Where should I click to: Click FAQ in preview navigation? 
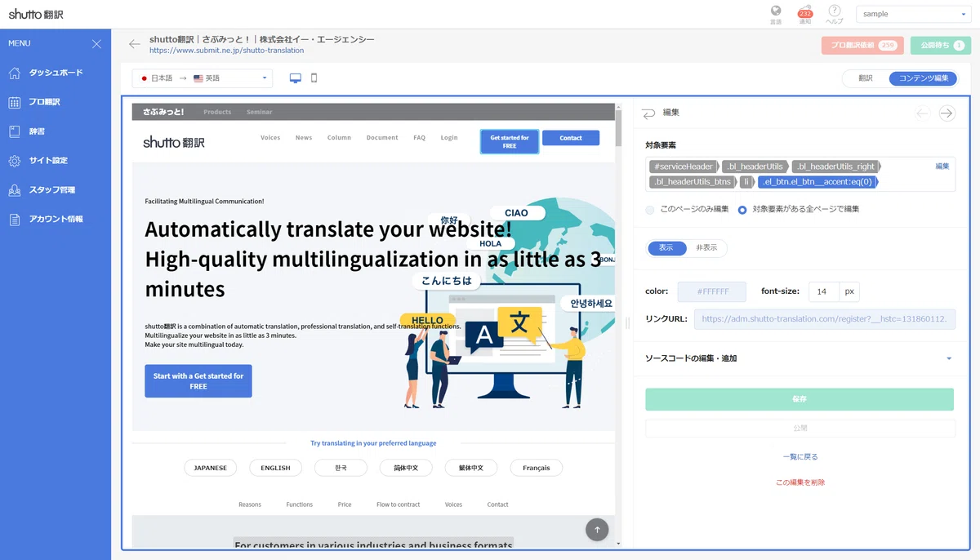point(419,138)
